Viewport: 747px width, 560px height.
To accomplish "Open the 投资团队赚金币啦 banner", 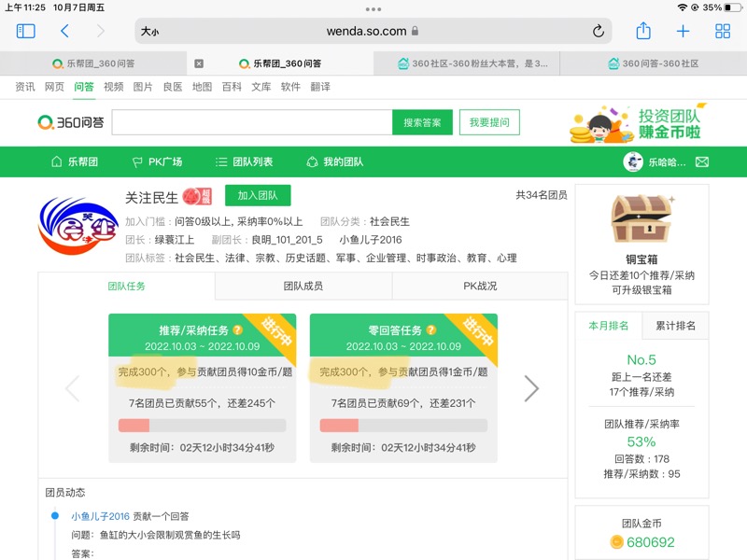I will (639, 123).
